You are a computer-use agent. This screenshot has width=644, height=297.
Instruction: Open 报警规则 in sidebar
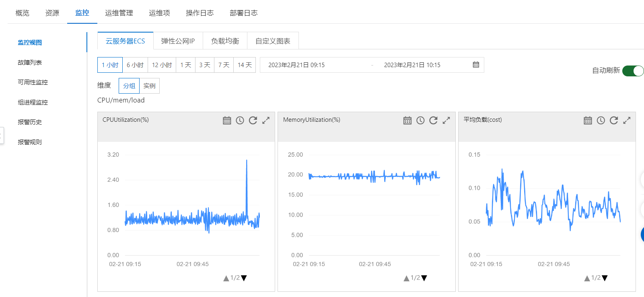click(30, 142)
